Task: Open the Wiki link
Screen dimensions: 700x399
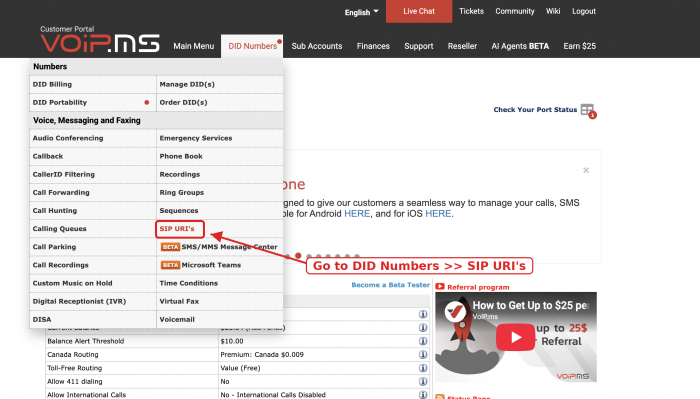Action: point(553,11)
